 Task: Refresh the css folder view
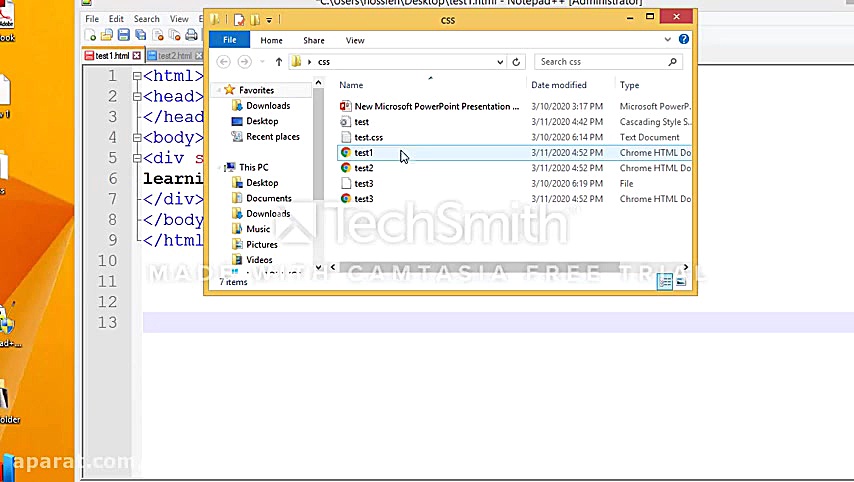tap(516, 62)
